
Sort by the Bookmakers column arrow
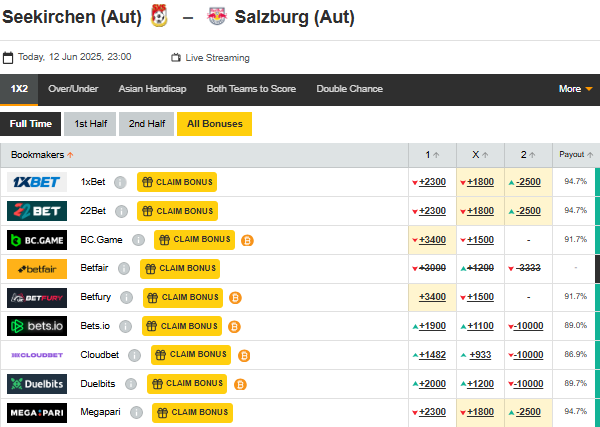point(70,156)
